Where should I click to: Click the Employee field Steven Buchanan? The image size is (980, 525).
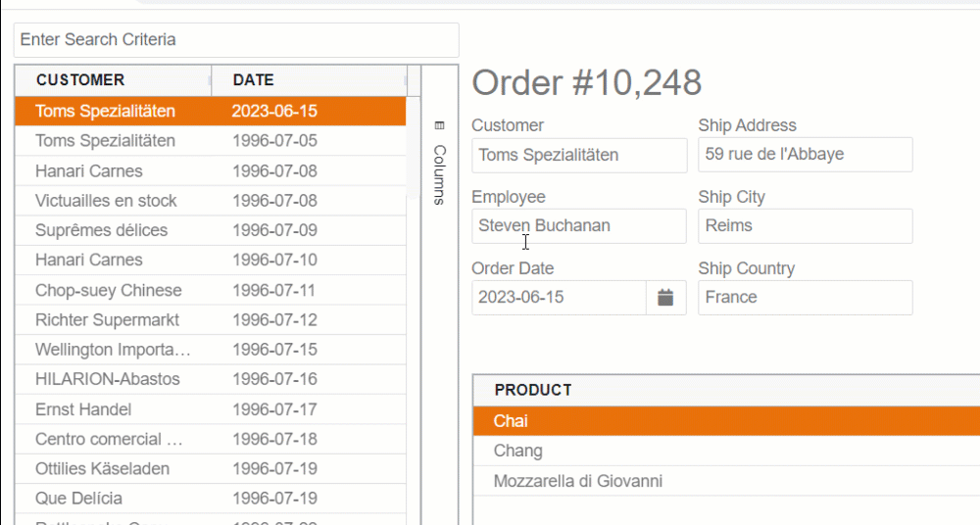(x=579, y=225)
